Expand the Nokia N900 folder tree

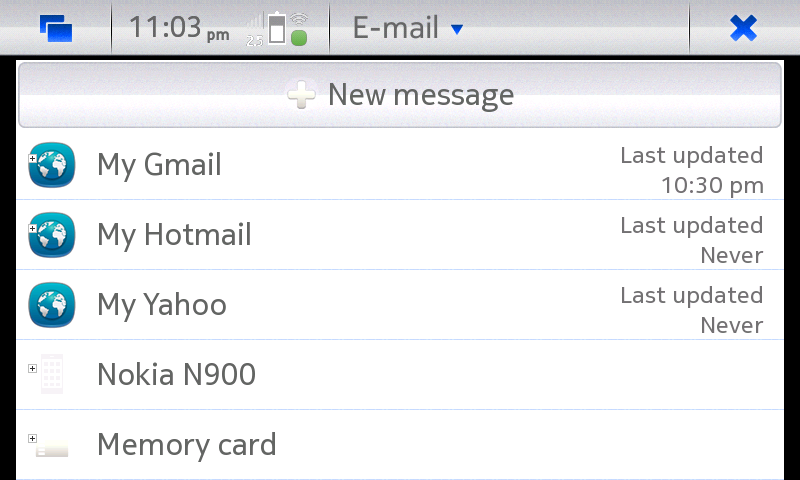click(32, 368)
